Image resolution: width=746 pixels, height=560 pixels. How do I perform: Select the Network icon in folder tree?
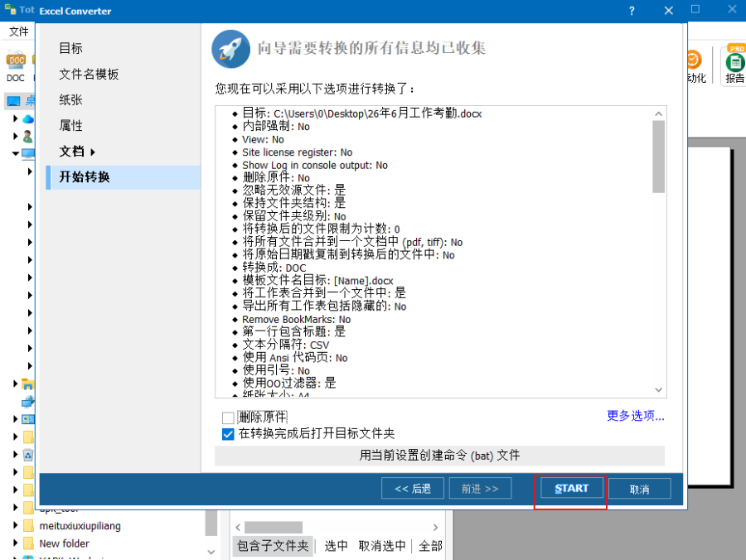tap(27, 402)
